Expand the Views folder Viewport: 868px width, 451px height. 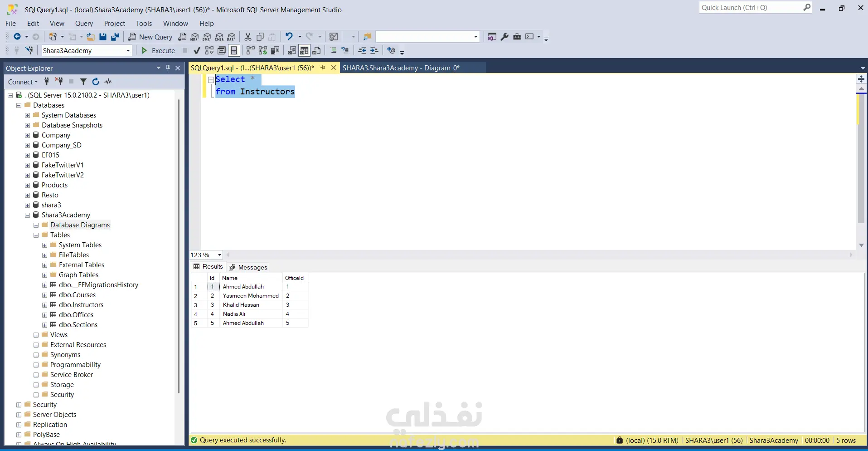pyautogui.click(x=36, y=335)
